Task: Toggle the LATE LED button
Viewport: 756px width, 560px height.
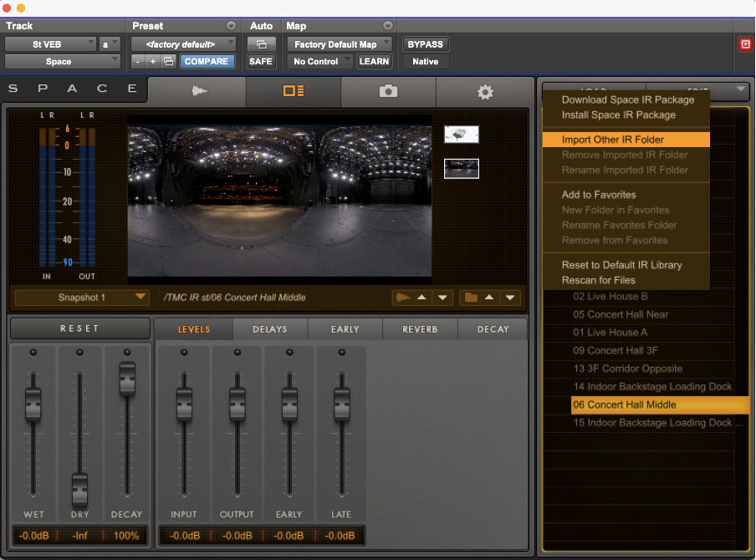Action: pyautogui.click(x=342, y=353)
